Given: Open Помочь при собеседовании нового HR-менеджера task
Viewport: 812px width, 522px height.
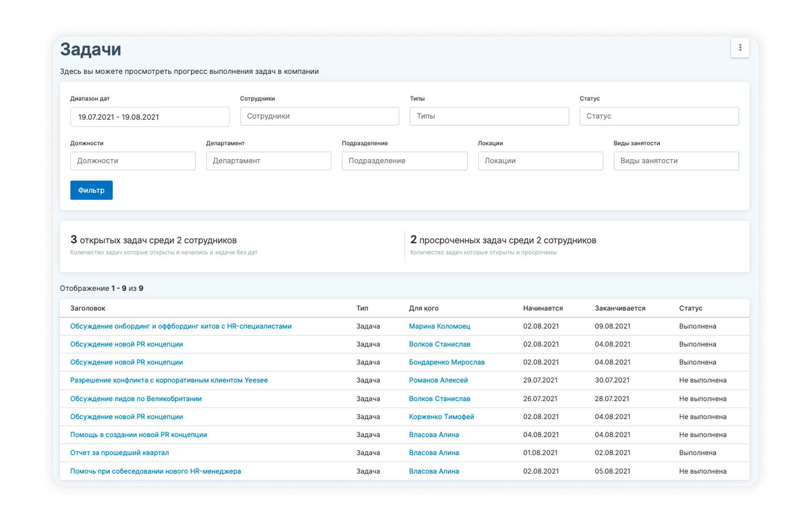Looking at the screenshot, I should (x=155, y=471).
